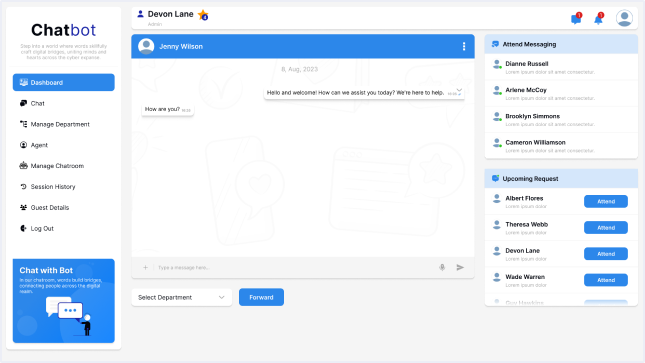Click Arlene McCoy's avatar icon
The image size is (645, 363).
[x=497, y=90]
